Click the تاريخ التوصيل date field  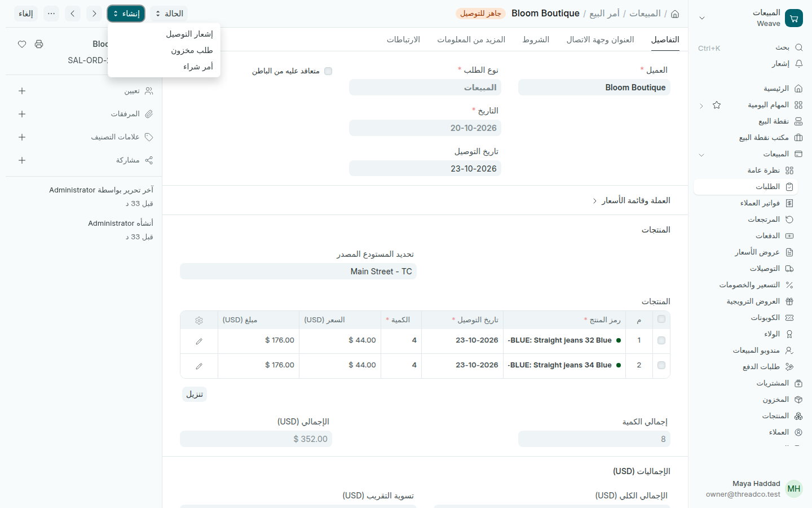(425, 169)
